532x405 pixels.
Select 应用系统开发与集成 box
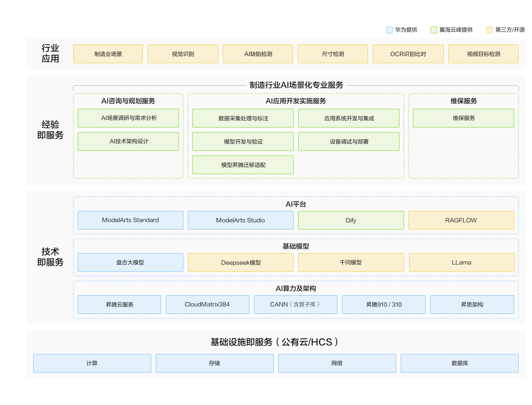pos(349,118)
